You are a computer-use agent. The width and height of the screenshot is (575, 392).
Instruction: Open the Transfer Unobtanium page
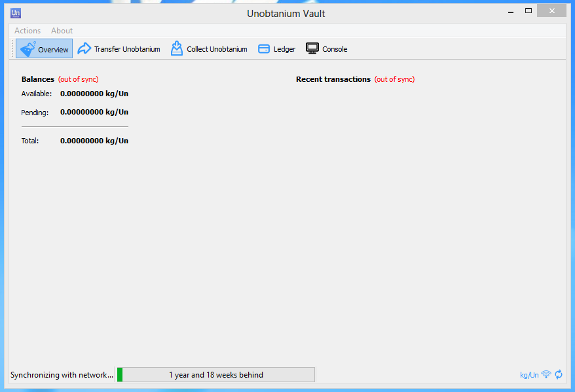pyautogui.click(x=119, y=49)
